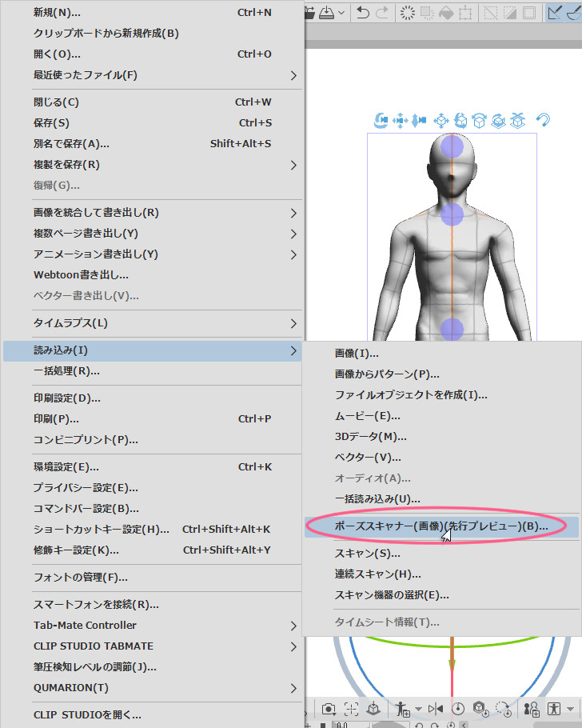Choose 3Dデータ(M)... in import submenu
The height and width of the screenshot is (728, 582).
pos(441,437)
